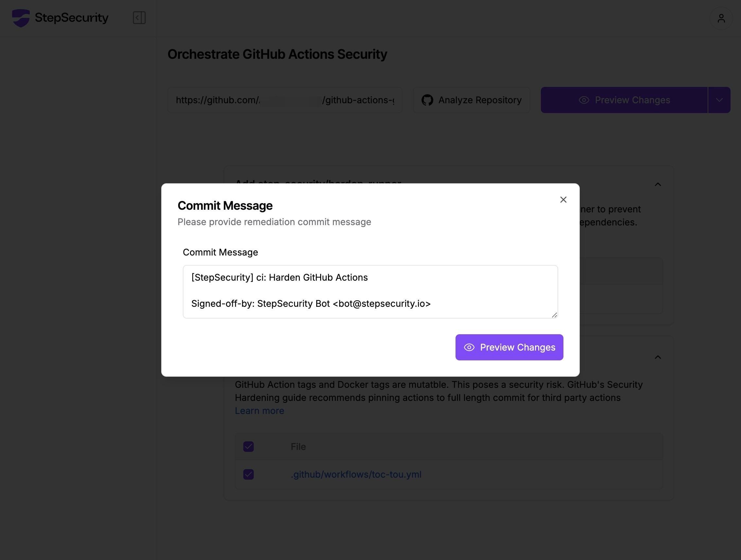Open the .github/workflows/toc-tou.yml link
The image size is (741, 560).
tap(356, 474)
